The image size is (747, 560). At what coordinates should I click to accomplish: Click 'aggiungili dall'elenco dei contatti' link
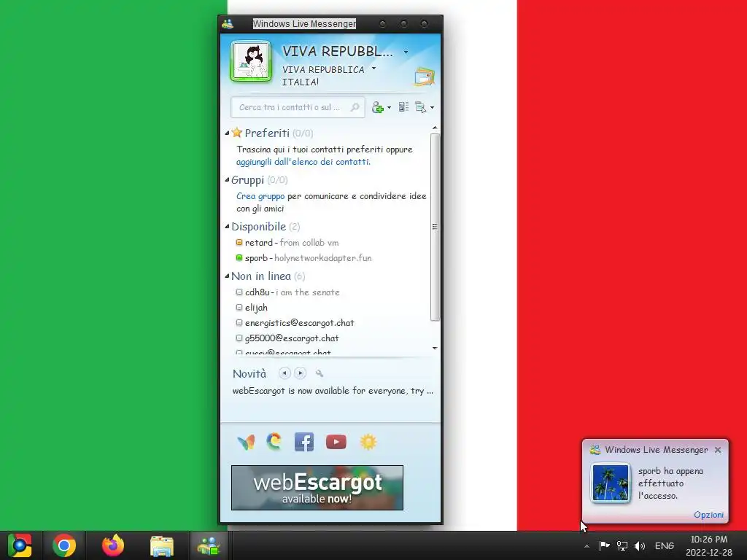pos(303,162)
